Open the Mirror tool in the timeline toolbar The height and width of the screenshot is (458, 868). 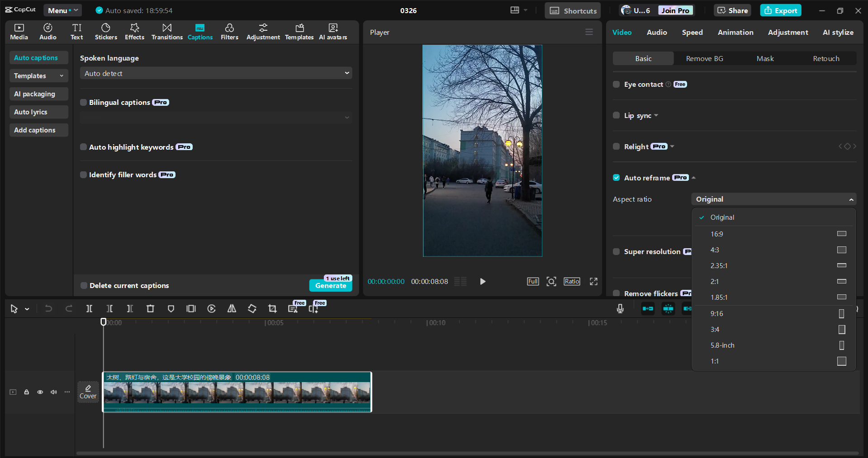tap(231, 308)
